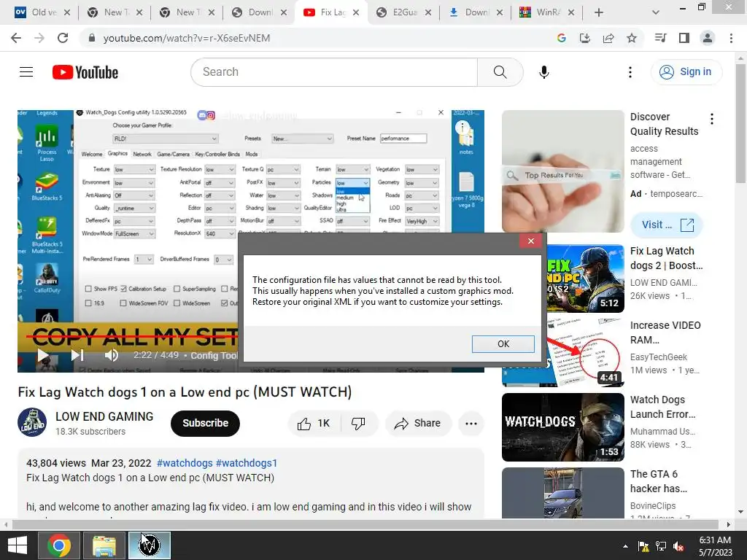Viewport: 747px width, 560px height.
Task: Share this page via toolbar icon
Action: [608, 38]
